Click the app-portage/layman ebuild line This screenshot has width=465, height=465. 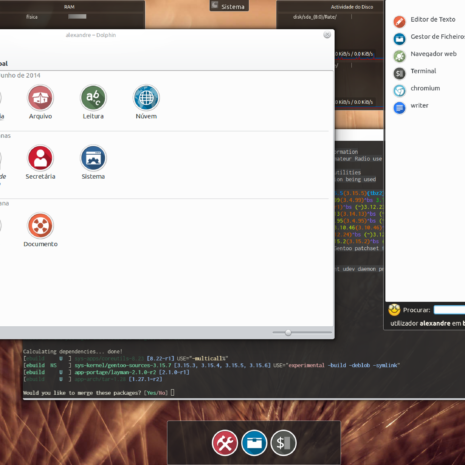[x=106, y=372]
